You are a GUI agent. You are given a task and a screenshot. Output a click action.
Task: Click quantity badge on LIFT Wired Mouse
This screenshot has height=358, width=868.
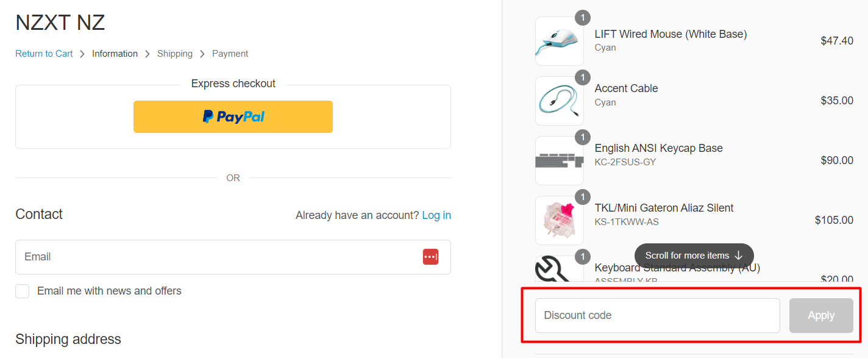[583, 17]
